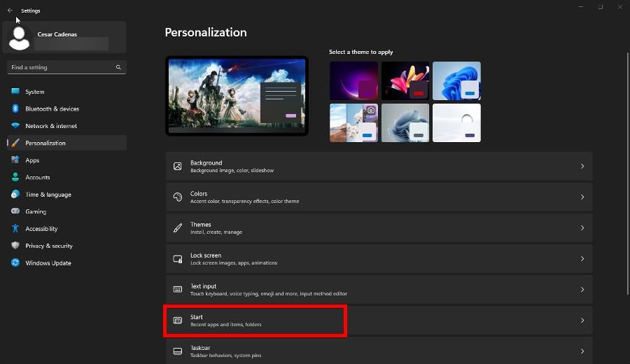Apply the dark purple glow theme
This screenshot has height=364, width=630.
pyautogui.click(x=353, y=80)
